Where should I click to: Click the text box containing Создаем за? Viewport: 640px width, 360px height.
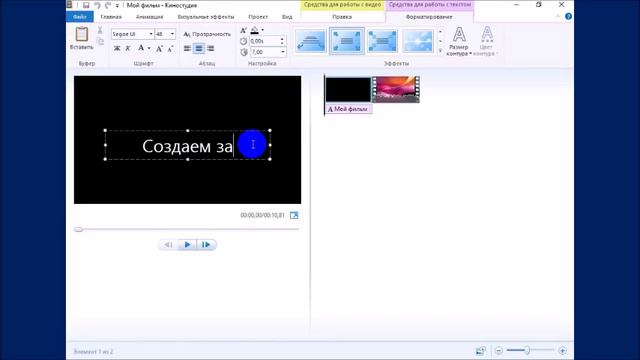[187, 145]
